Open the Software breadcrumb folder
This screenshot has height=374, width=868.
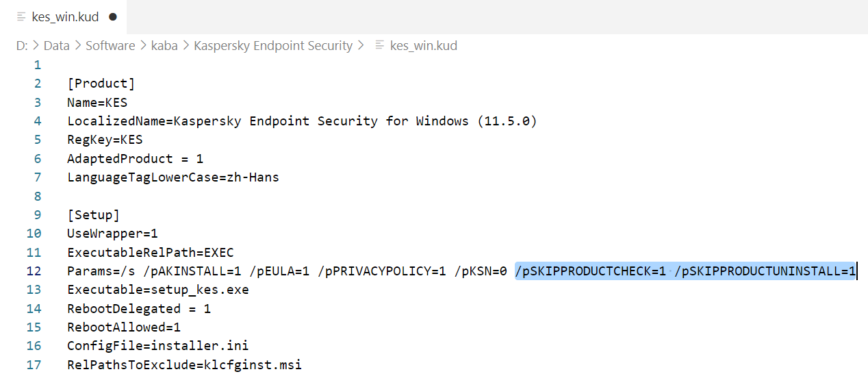[x=110, y=46]
